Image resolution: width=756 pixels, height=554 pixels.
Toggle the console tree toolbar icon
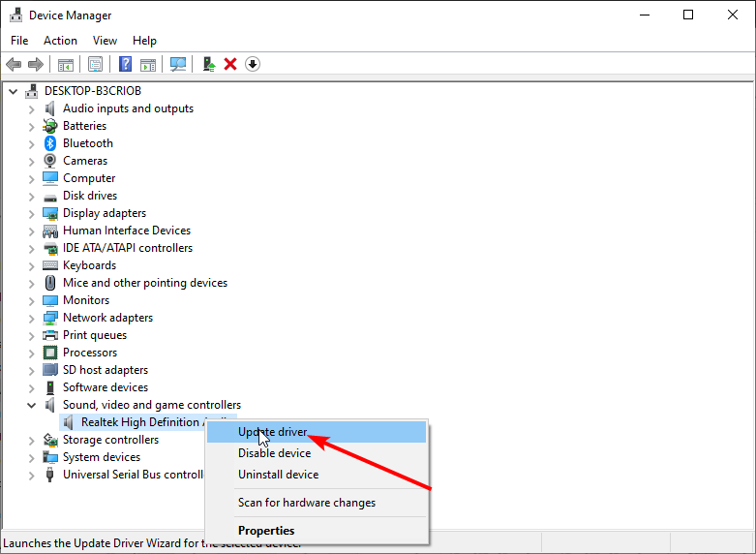(66, 64)
